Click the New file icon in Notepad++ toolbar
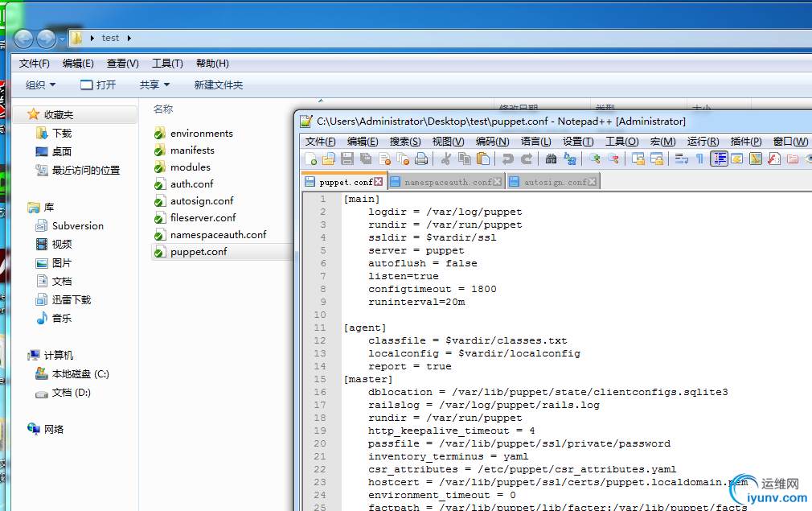 [x=310, y=159]
